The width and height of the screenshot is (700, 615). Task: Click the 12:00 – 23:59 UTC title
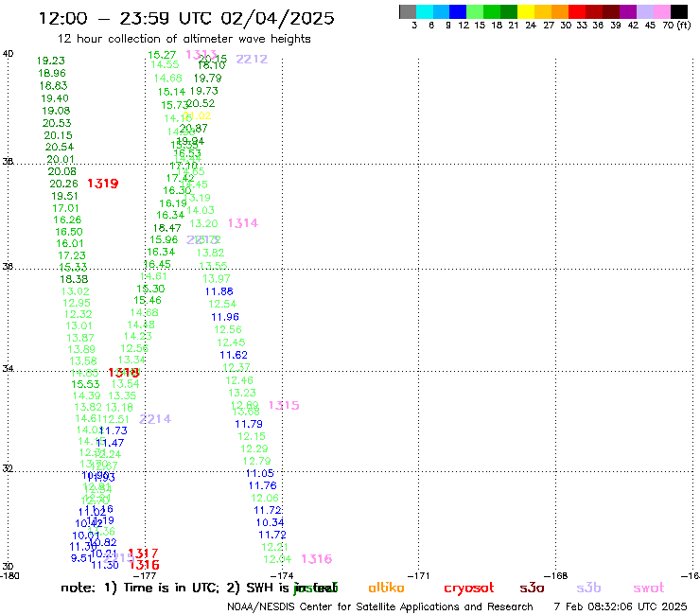coord(186,18)
